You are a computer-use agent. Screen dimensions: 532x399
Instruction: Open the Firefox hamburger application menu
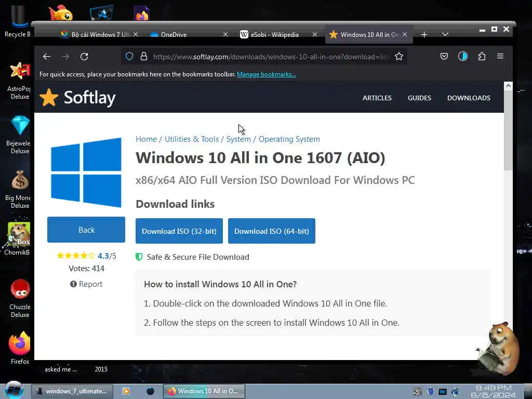(500, 56)
